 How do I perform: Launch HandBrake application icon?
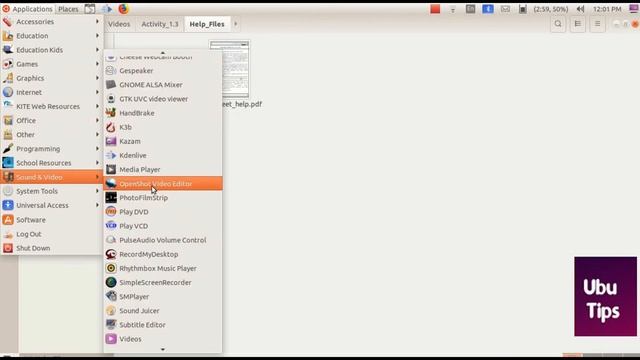[x=111, y=113]
